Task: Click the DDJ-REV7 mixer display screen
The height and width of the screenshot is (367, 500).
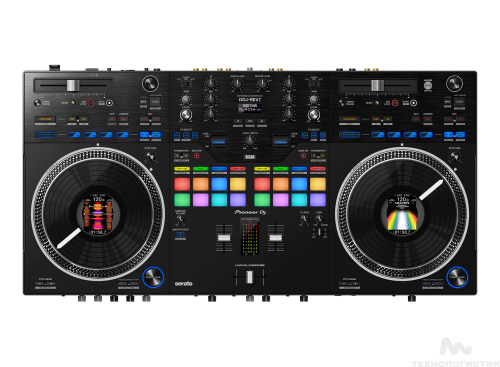Action: [250, 108]
